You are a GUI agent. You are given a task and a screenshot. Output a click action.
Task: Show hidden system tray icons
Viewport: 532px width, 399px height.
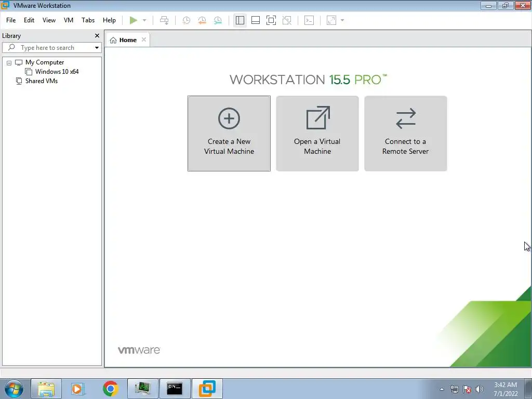442,389
